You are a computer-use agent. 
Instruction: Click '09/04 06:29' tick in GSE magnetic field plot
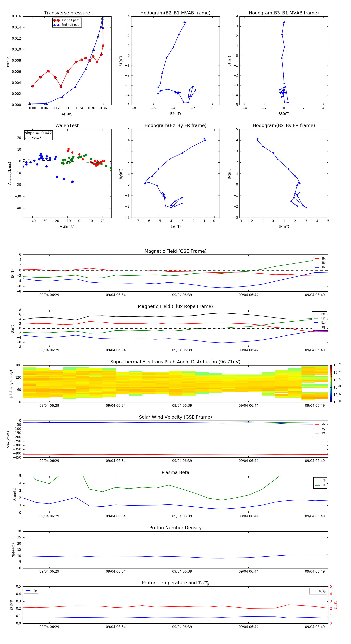click(49, 295)
